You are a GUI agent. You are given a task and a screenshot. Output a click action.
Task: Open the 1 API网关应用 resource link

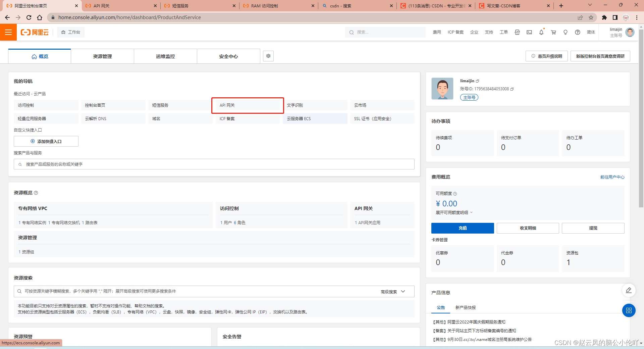pos(367,222)
